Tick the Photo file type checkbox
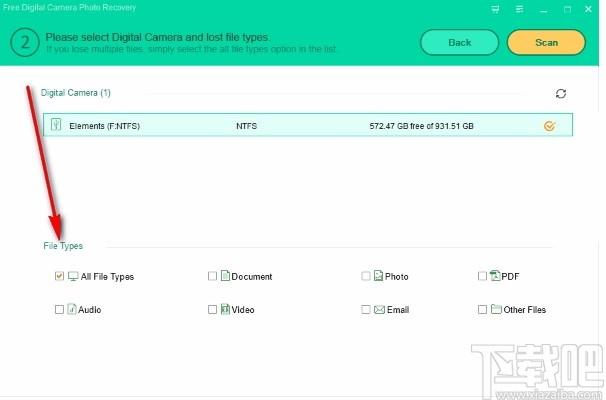This screenshot has height=400, width=606. 366,276
